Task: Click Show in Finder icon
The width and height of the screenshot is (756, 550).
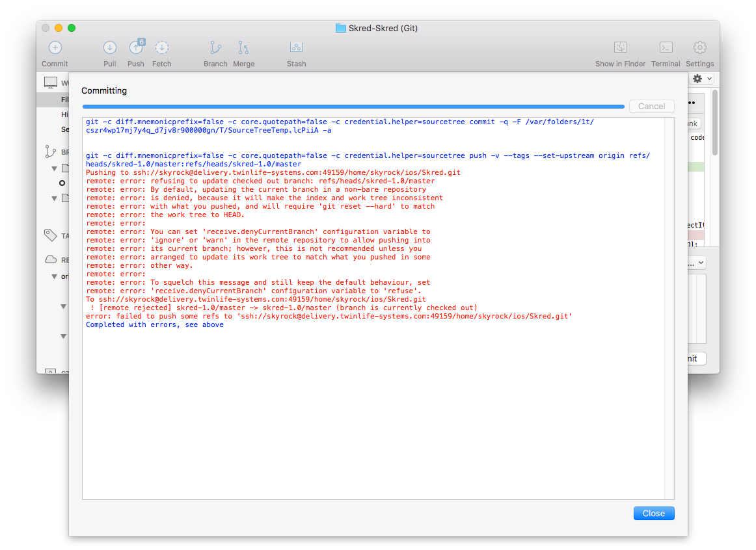Action: pos(621,47)
